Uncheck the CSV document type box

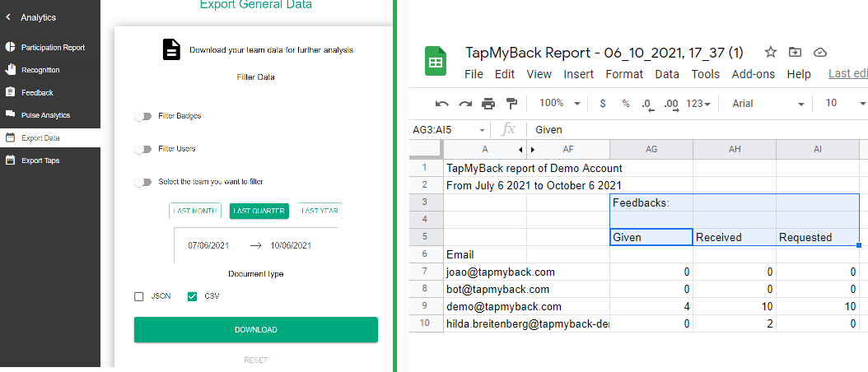[192, 297]
